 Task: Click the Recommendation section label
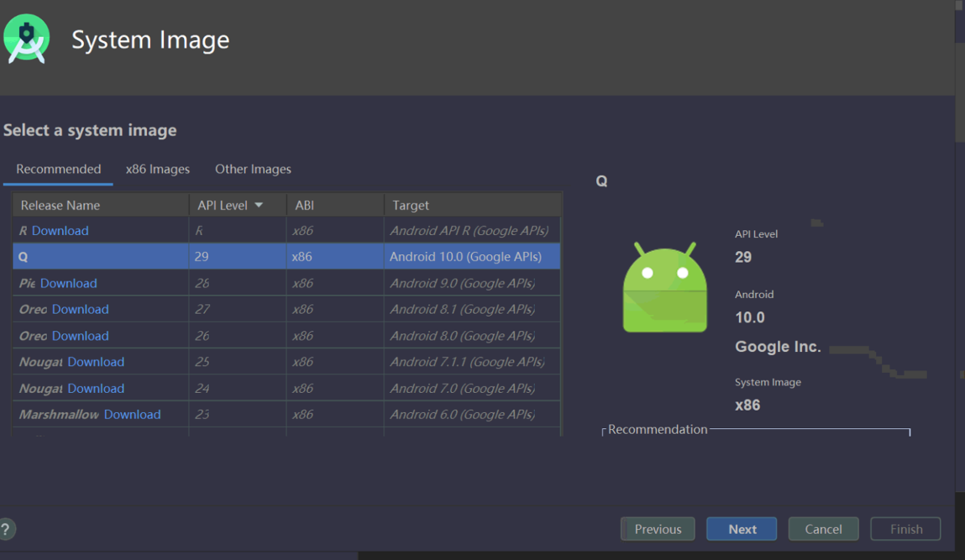coord(658,430)
